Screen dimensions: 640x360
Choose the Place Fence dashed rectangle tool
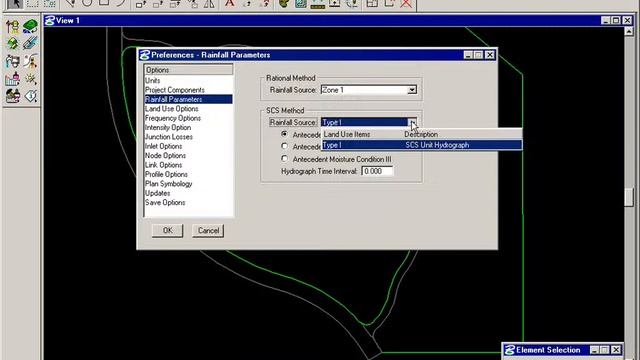tap(32, 4)
